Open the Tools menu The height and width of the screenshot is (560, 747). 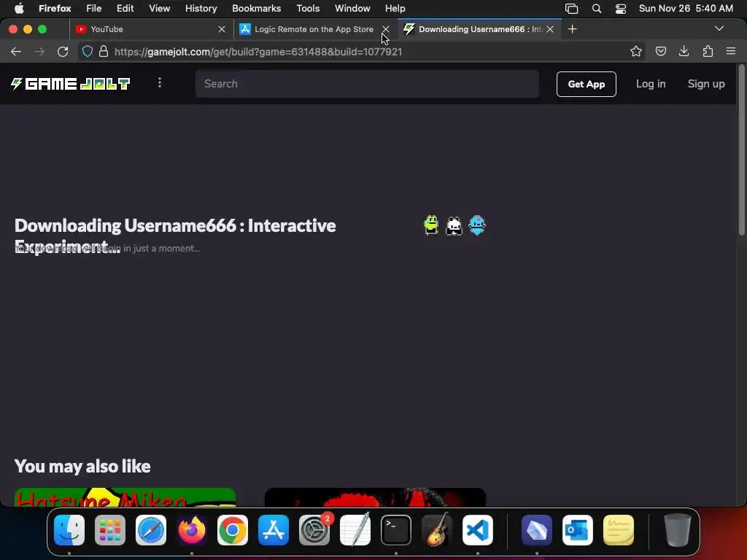308,8
